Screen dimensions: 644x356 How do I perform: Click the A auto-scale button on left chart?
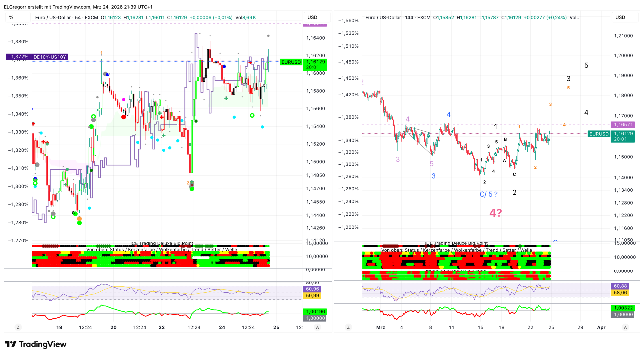pyautogui.click(x=317, y=327)
